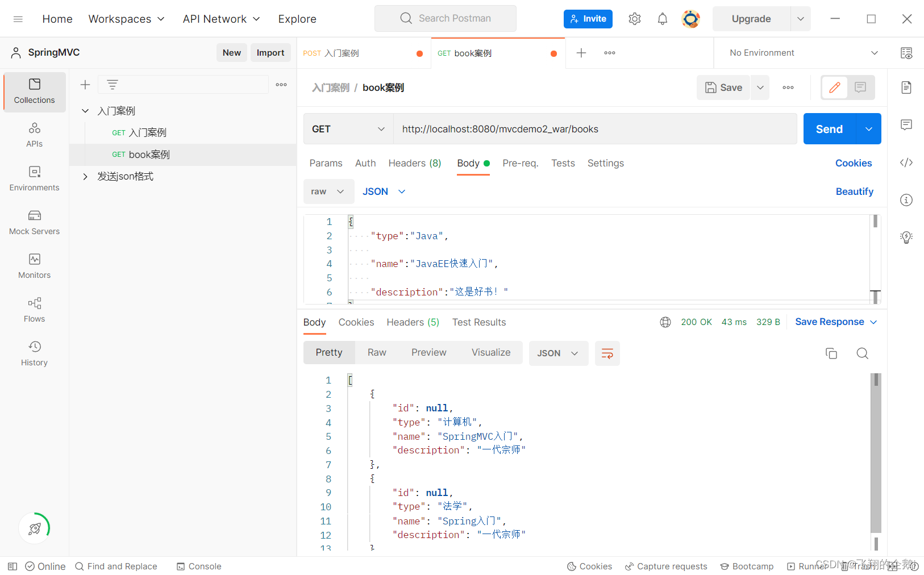Open the comments icon in right sidebar
Image resolution: width=924 pixels, height=575 pixels.
[x=906, y=125]
